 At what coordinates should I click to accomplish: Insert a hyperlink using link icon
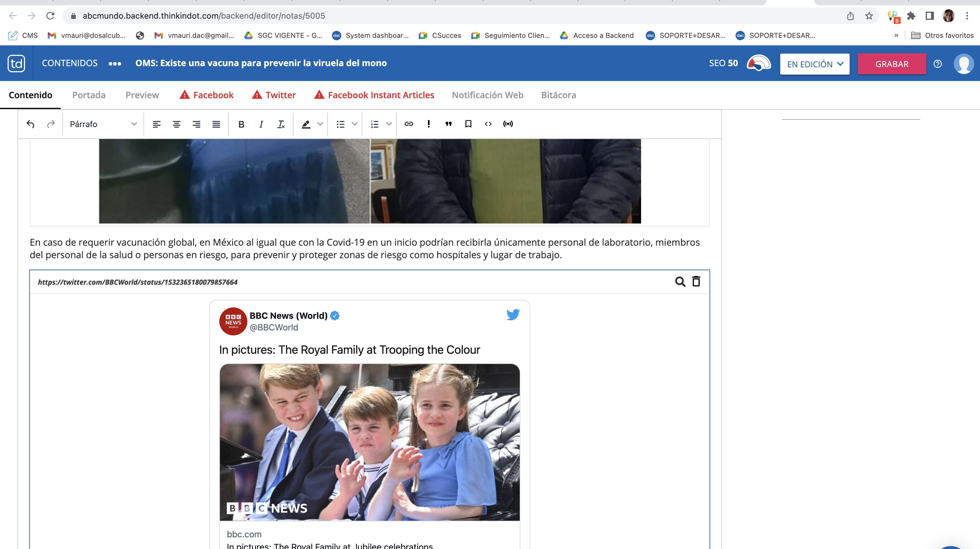coord(409,124)
